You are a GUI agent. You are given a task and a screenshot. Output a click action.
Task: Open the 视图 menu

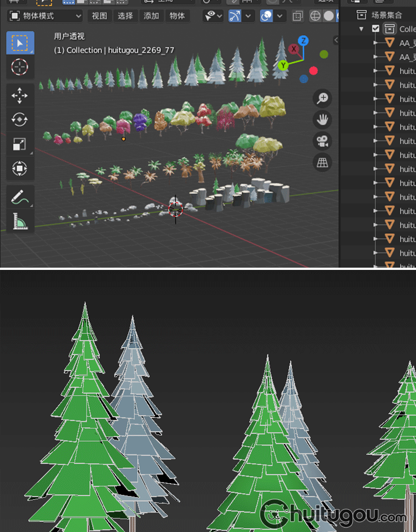tap(99, 16)
